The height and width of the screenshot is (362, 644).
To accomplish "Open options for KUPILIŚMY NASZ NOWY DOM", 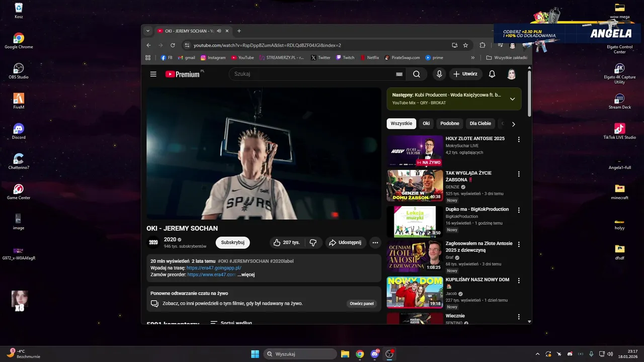I will (x=519, y=281).
